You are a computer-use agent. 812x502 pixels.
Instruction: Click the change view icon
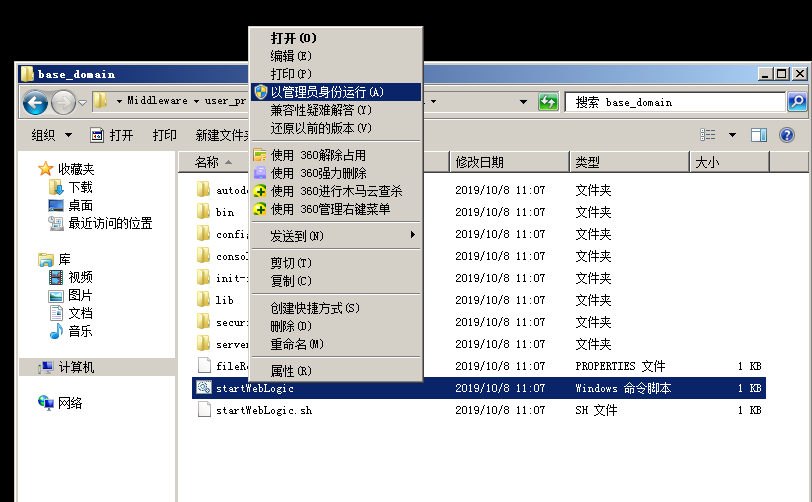(x=707, y=135)
